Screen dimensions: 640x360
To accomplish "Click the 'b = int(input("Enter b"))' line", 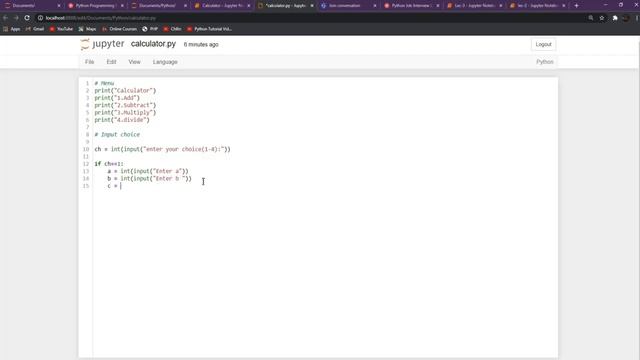I will 149,179.
